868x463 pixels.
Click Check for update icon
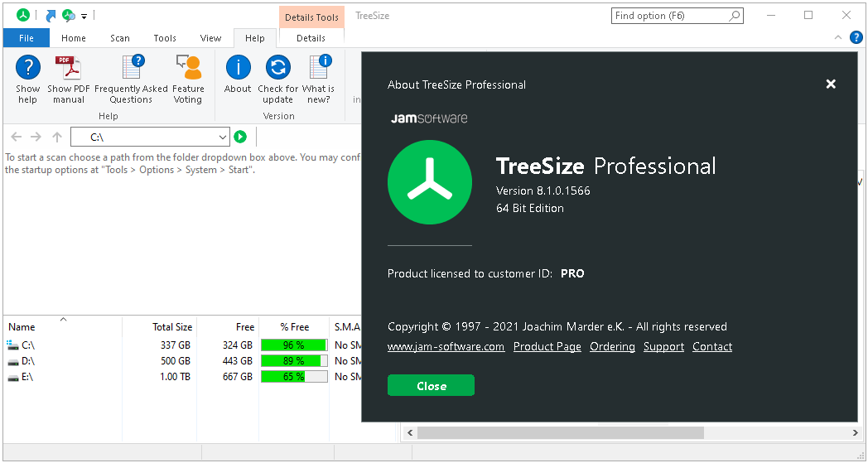[278, 68]
